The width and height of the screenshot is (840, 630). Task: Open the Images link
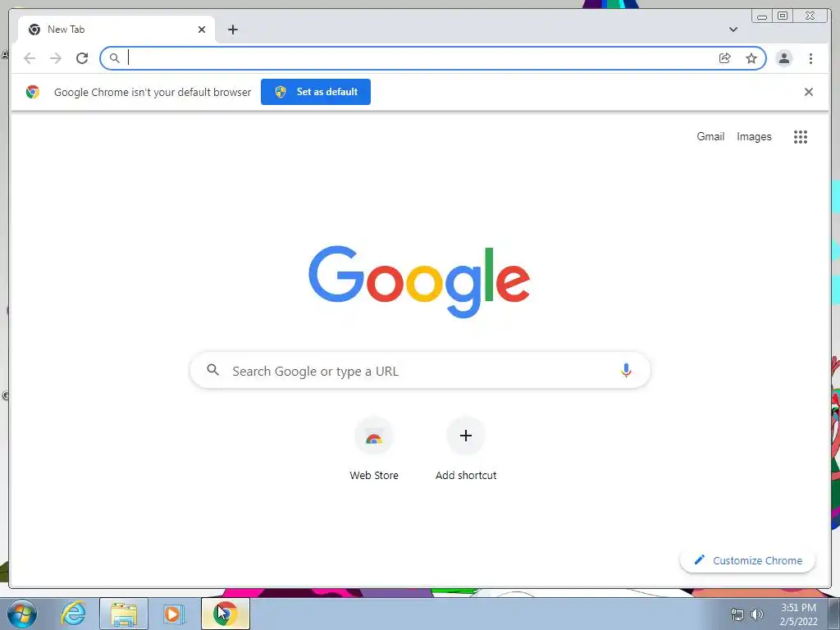click(754, 137)
